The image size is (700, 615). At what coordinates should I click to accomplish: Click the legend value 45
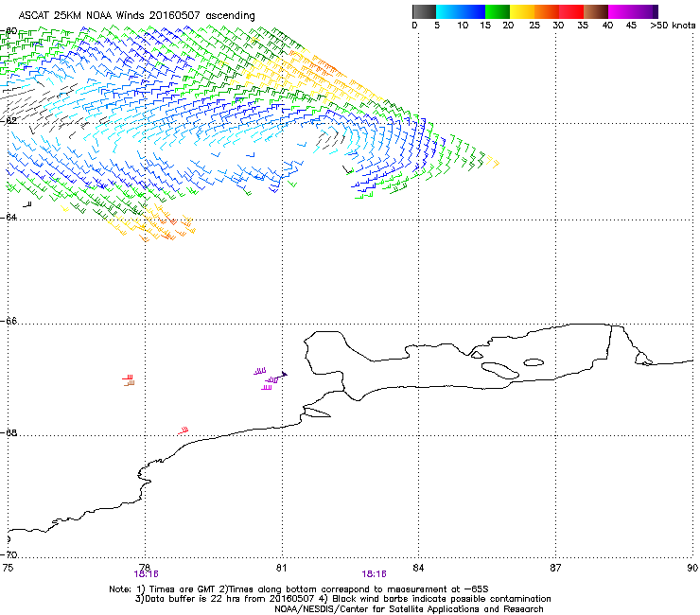point(631,26)
